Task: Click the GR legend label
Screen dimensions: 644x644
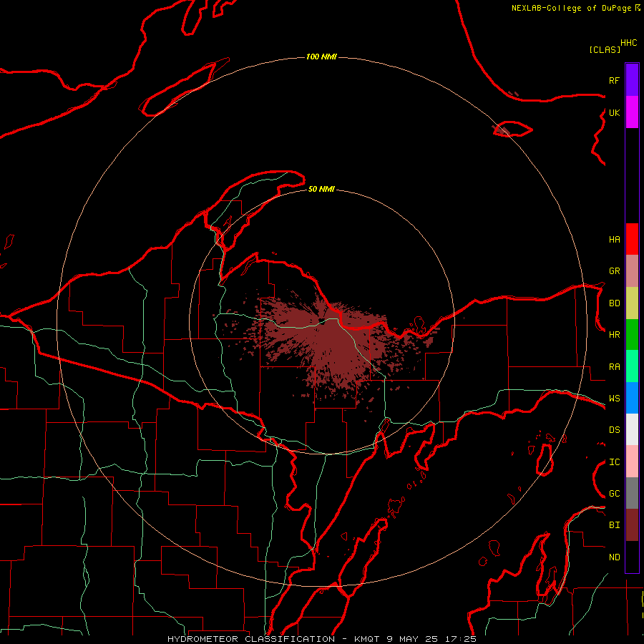Action: [615, 271]
